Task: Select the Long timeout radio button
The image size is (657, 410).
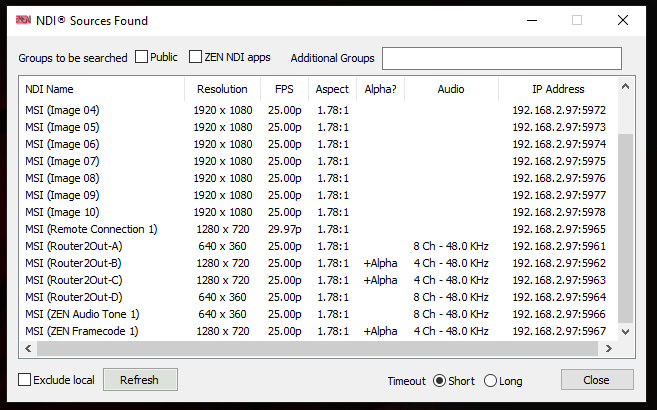Action: coord(490,381)
